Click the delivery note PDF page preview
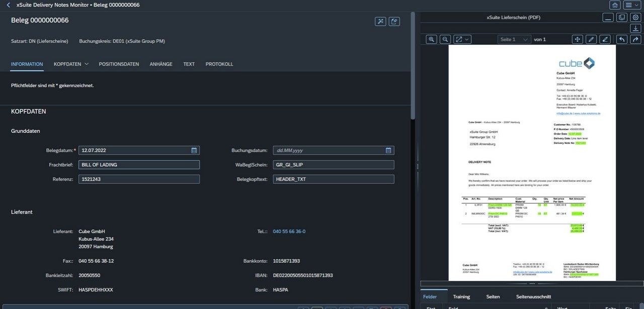Screen dimensions: 644x309 [x=532, y=163]
